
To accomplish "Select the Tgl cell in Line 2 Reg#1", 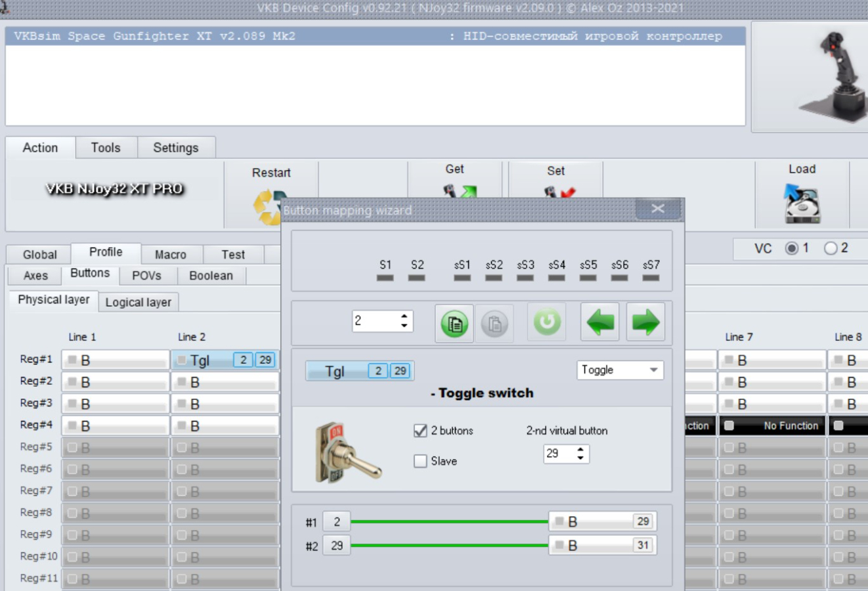I will point(225,360).
